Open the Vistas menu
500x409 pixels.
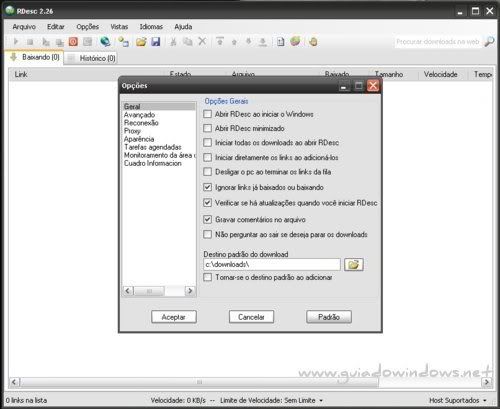point(119,27)
